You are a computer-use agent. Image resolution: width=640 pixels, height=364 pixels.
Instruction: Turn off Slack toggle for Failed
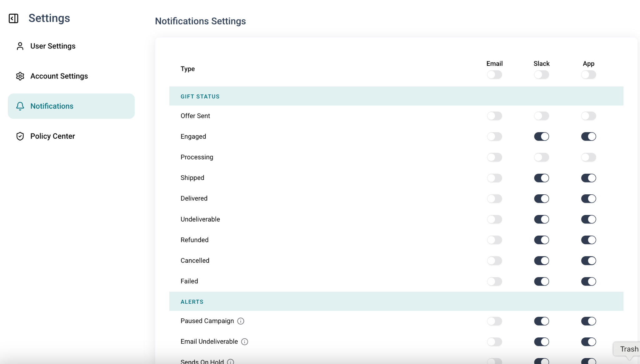pyautogui.click(x=541, y=282)
